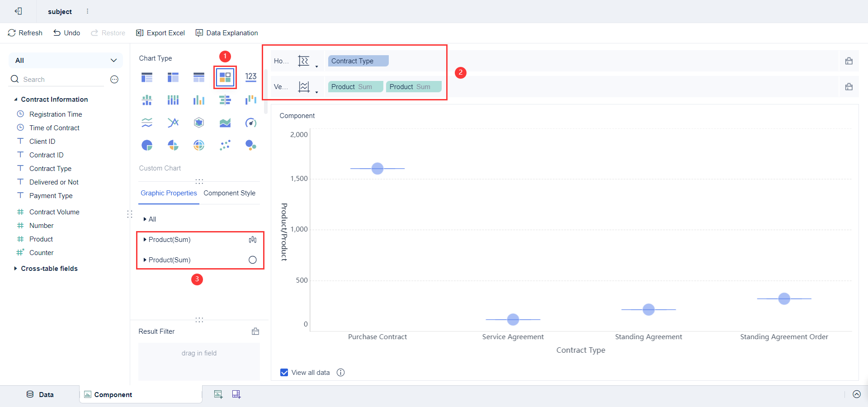Pick the gauge dashboard chart type
The height and width of the screenshot is (407, 868).
tap(251, 123)
